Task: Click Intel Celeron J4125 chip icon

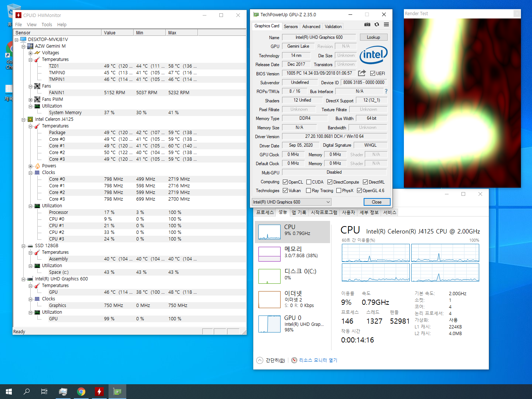Action: point(30,119)
